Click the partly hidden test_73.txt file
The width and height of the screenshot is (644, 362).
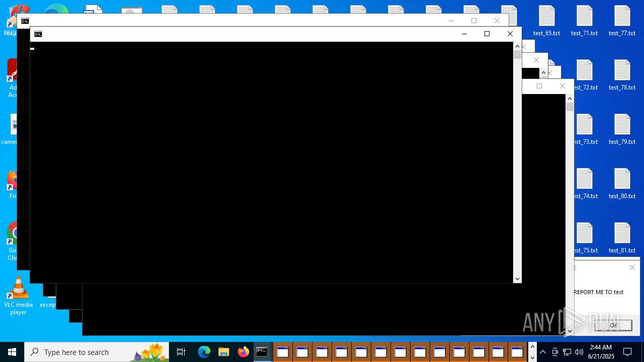pos(586,130)
